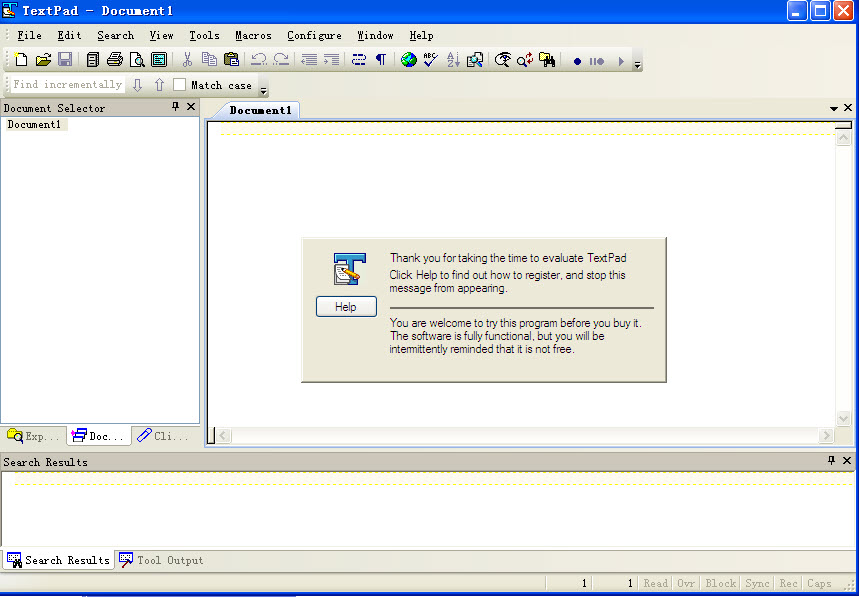Select the Document1 editor tab
Screen dimensions: 859x597
260,110
